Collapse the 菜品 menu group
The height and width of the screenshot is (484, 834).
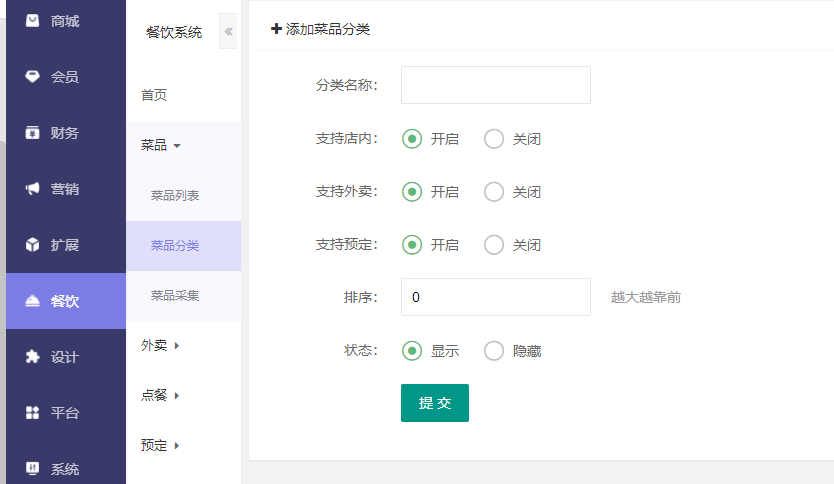[160, 146]
